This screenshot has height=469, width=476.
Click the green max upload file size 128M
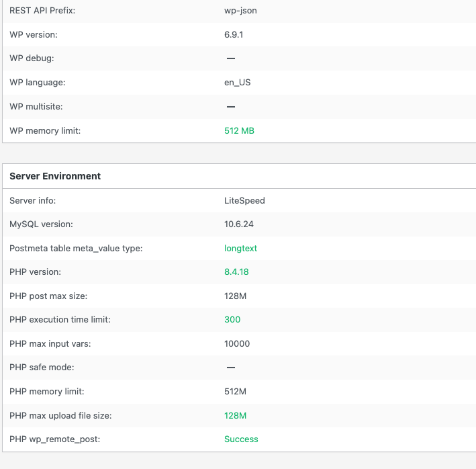tap(236, 416)
